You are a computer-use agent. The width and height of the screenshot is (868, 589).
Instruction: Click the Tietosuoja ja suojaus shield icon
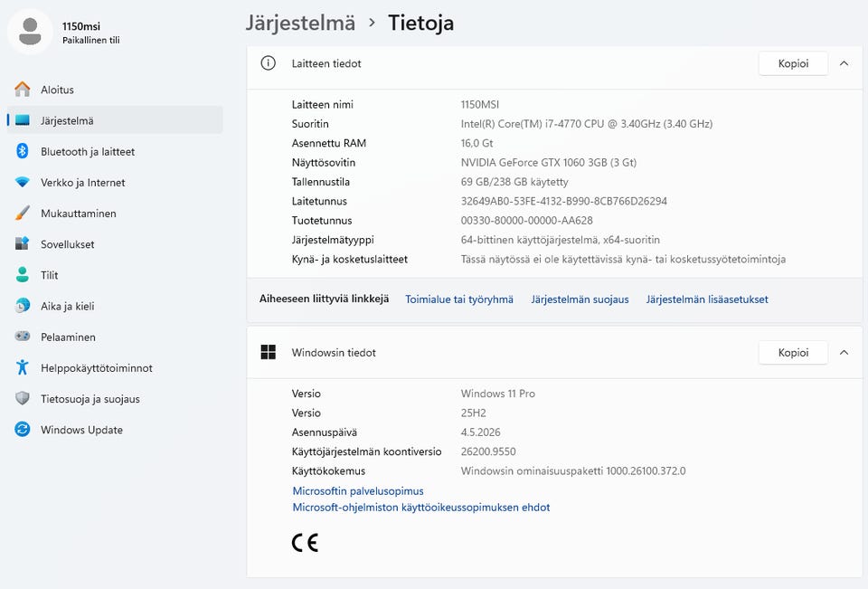coord(22,398)
